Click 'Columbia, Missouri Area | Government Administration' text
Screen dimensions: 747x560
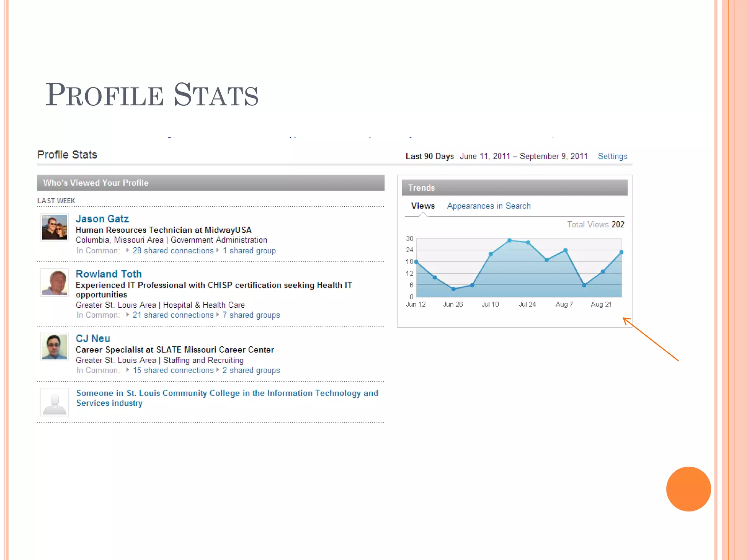(171, 240)
